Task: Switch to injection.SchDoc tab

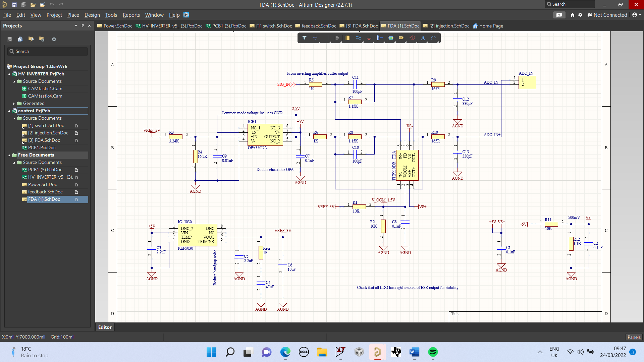Action: tap(448, 25)
